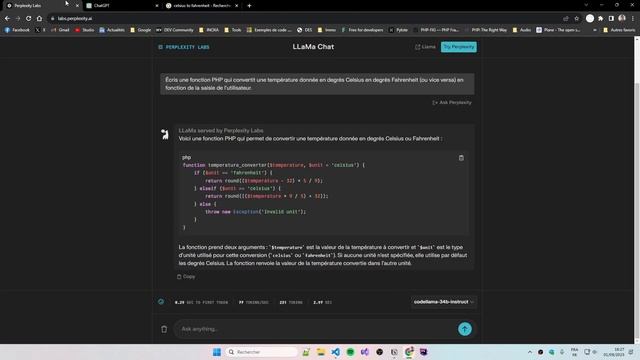Image resolution: width=640 pixels, height=360 pixels.
Task: Show hidden system tray icons
Action: click(530, 352)
